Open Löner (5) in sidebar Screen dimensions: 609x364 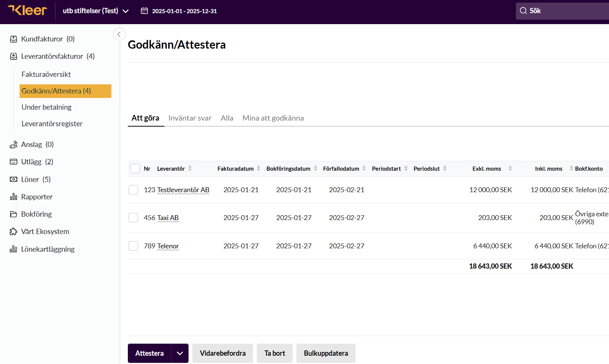pos(36,179)
